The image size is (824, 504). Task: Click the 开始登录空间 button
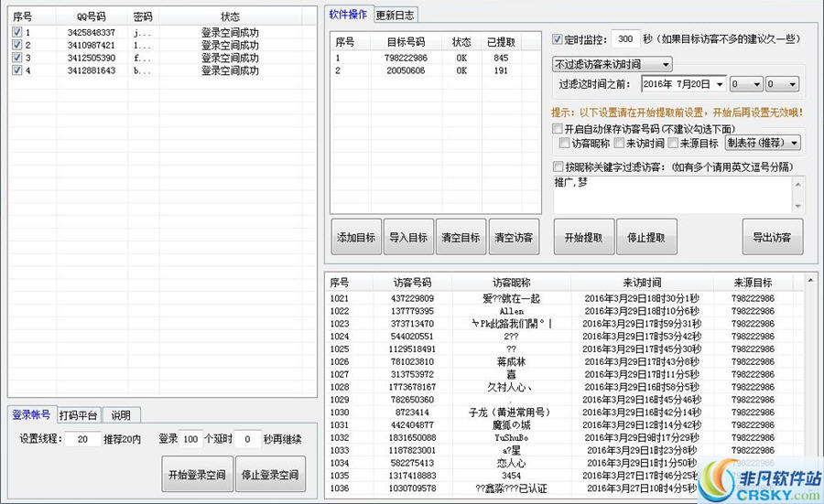pos(197,475)
